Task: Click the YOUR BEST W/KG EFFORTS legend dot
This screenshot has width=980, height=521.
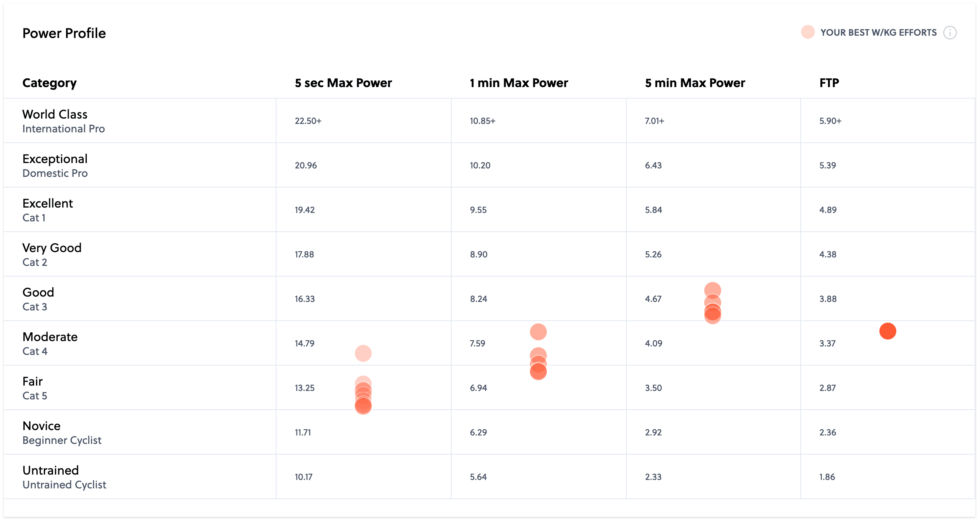Action: (808, 32)
